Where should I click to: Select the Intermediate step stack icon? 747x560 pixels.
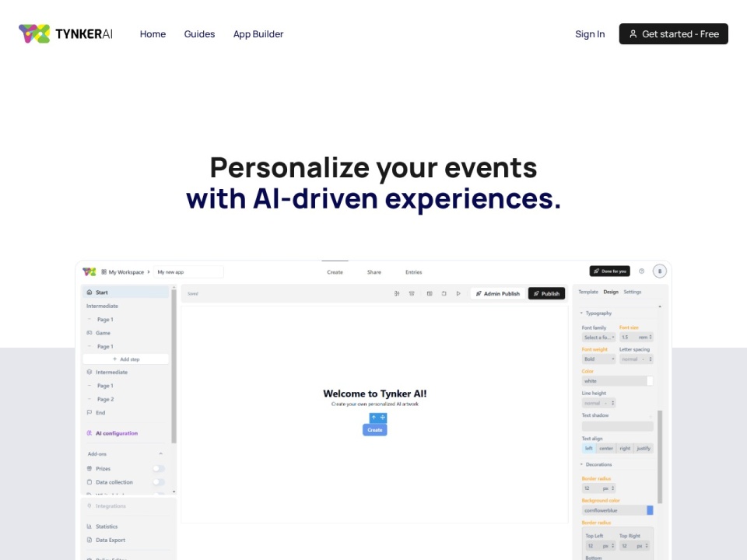pos(89,372)
